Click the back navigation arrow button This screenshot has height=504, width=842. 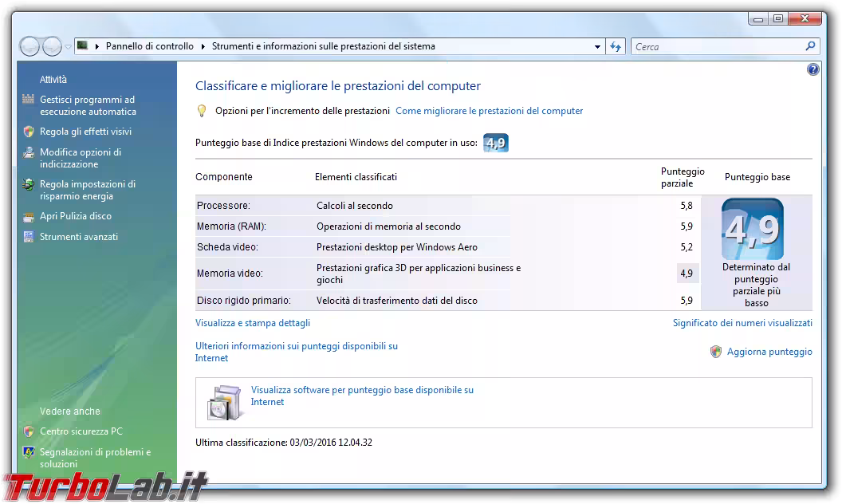coord(30,47)
